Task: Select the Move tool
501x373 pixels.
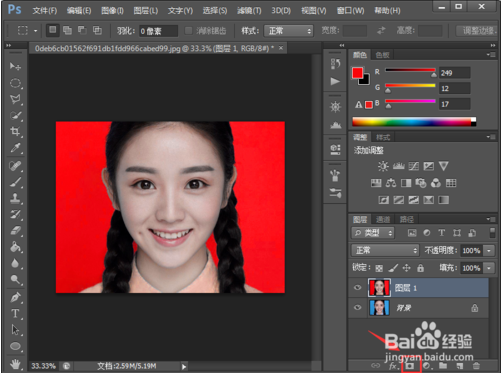Action: [15, 66]
